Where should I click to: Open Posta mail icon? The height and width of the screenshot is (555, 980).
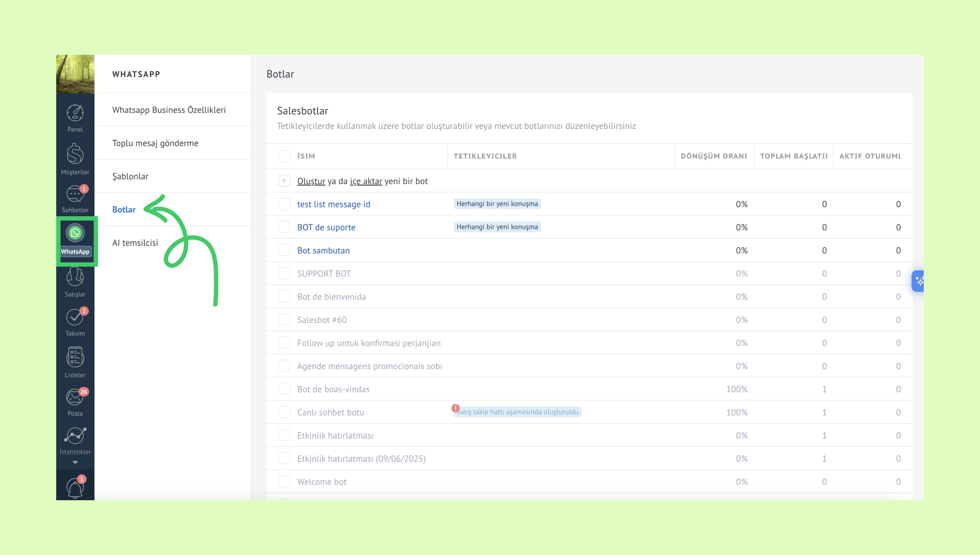point(75,397)
